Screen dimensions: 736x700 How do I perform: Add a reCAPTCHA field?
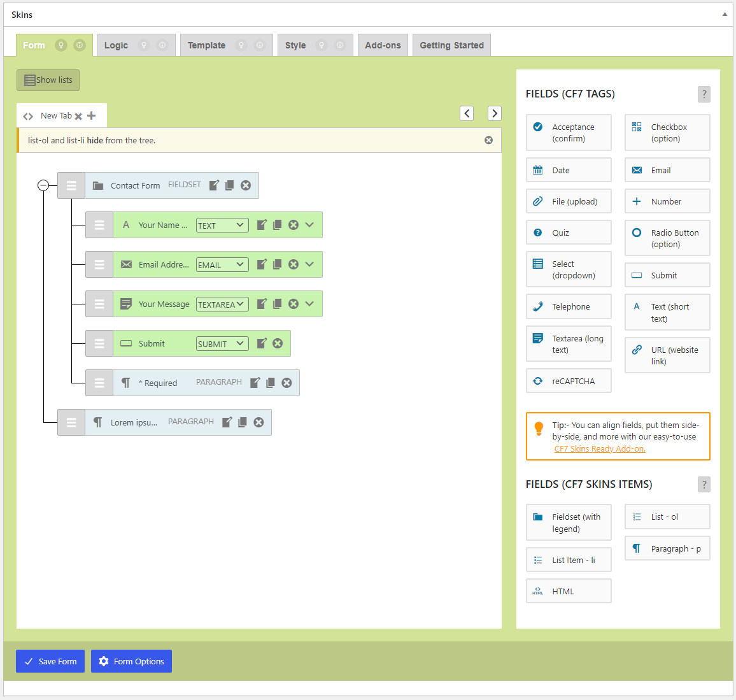(x=569, y=381)
